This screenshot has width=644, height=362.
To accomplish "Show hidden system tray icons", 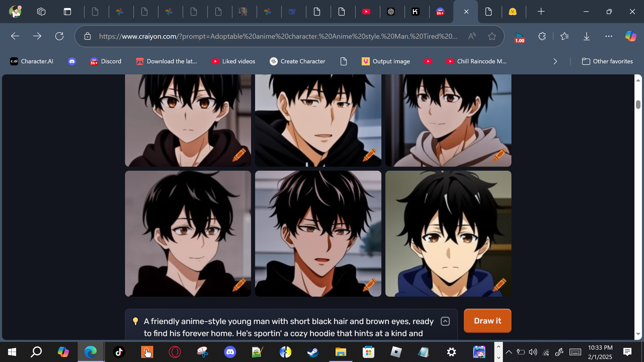I will click(509, 352).
